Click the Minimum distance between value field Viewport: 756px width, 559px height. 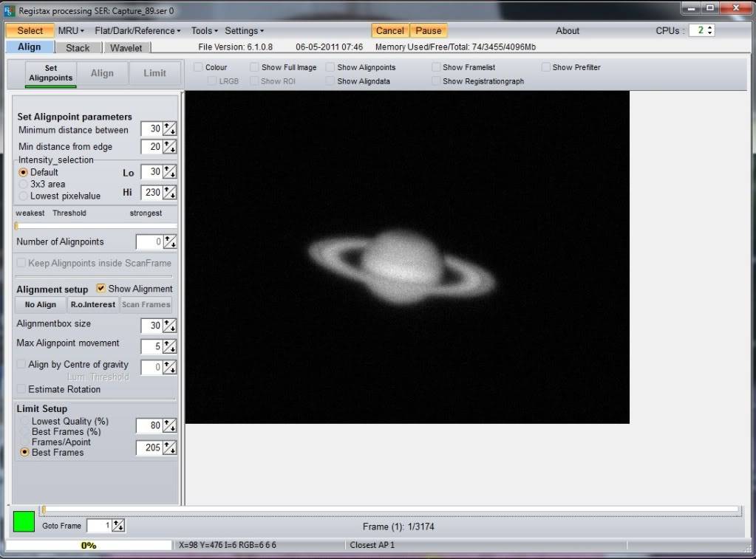click(x=151, y=128)
